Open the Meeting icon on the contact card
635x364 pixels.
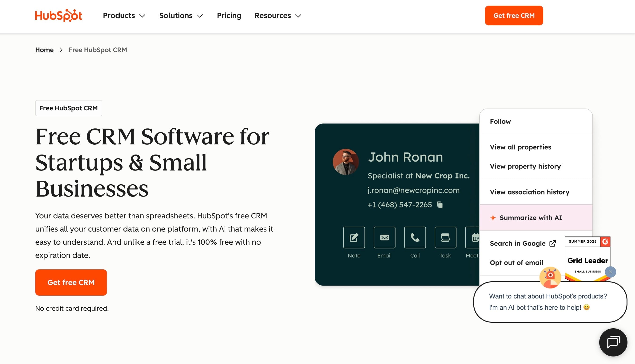pos(475,237)
